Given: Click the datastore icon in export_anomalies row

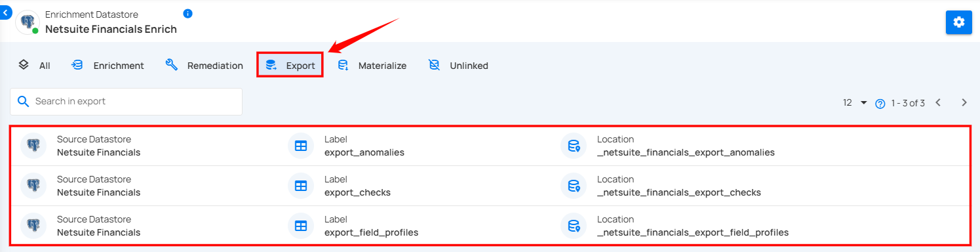Looking at the screenshot, I should 33,146.
